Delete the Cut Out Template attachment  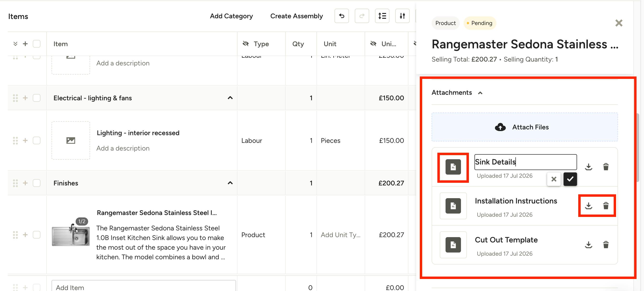(x=606, y=245)
